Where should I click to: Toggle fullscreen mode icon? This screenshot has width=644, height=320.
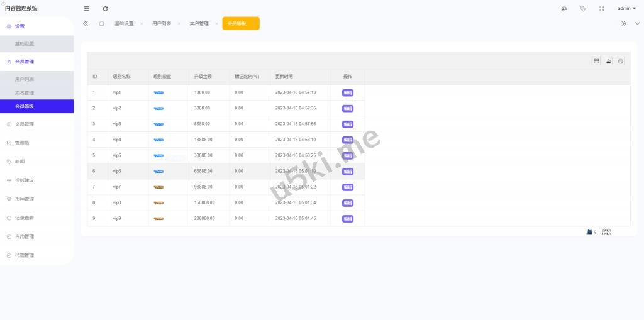[x=602, y=8]
